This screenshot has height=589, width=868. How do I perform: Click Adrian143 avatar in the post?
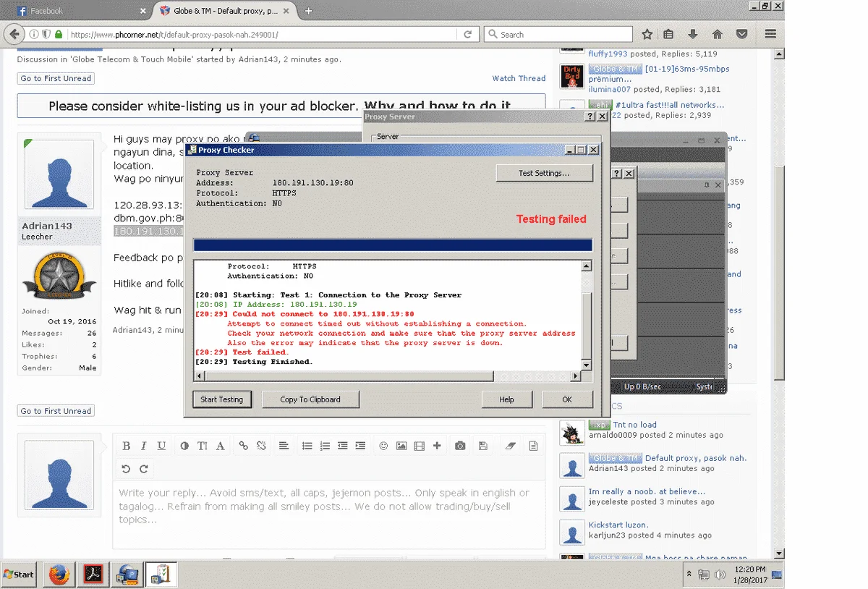[59, 174]
